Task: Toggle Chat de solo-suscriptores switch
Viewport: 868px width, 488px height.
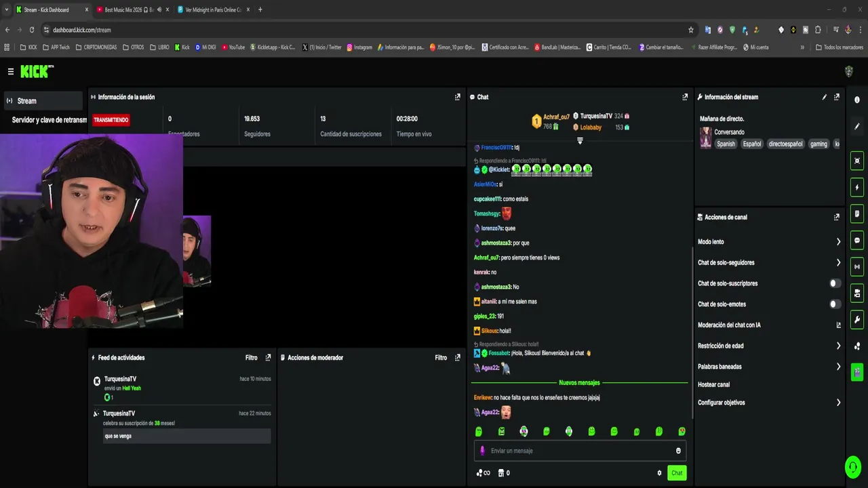Action: point(835,283)
